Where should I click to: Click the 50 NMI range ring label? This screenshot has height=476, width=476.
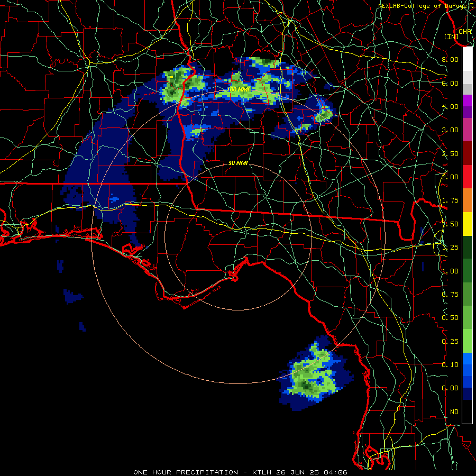(238, 163)
